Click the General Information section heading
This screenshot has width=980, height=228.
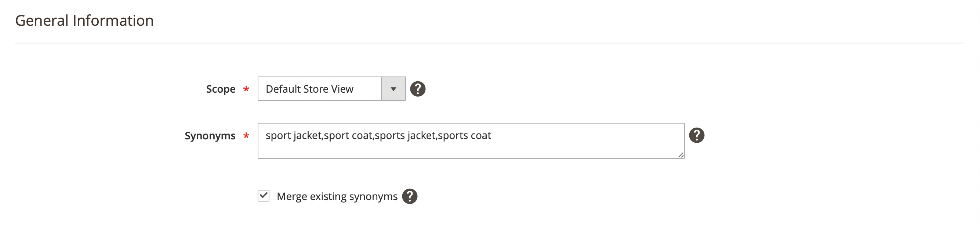coord(84,21)
